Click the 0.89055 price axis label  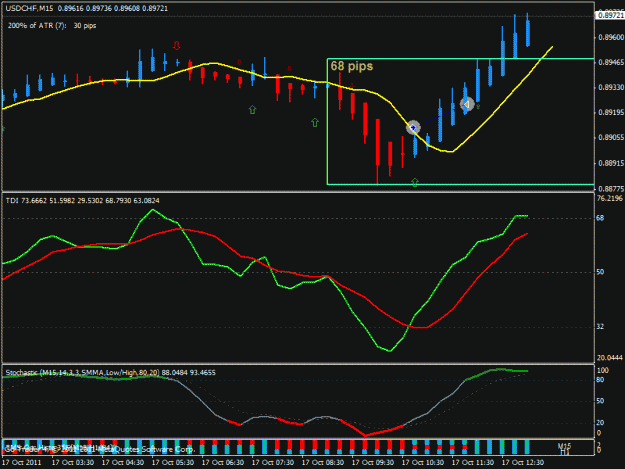(x=611, y=137)
